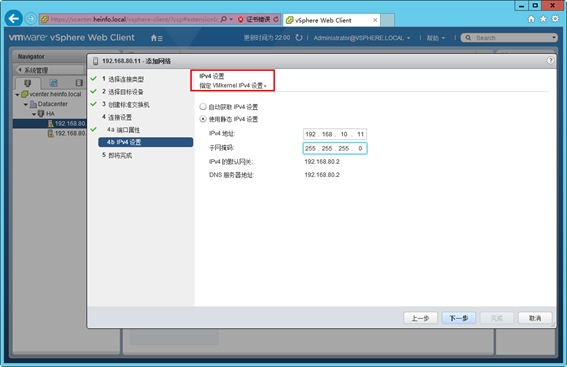Image resolution: width=567 pixels, height=367 pixels.
Task: Go to wizard step 4a 端口属性
Action: (x=123, y=129)
